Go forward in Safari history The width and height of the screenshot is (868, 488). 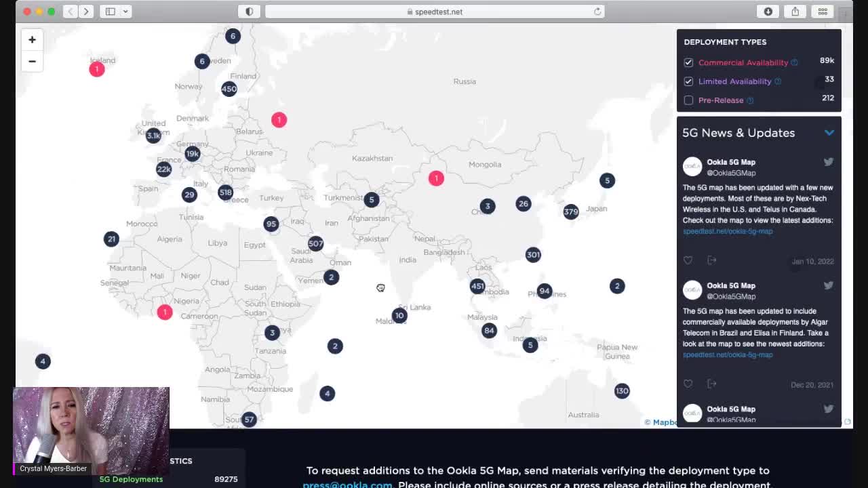pyautogui.click(x=86, y=12)
